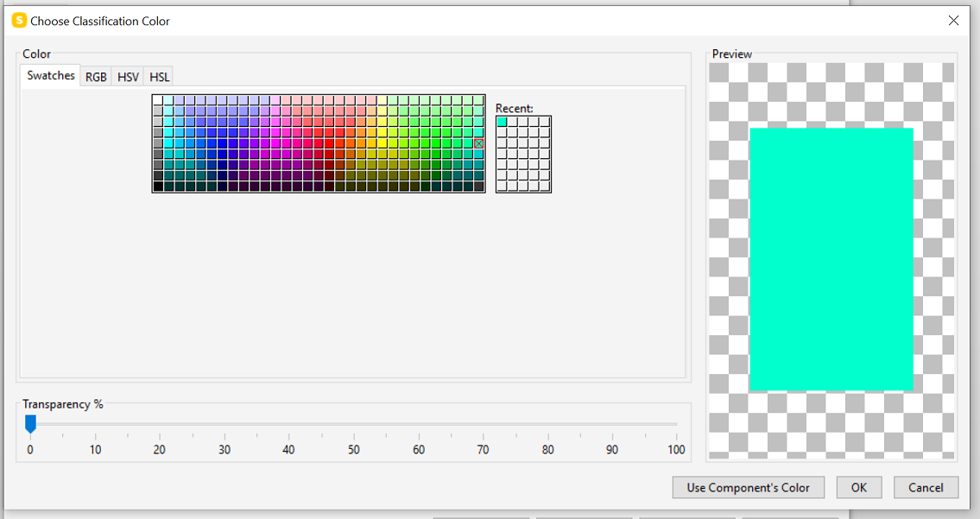Viewport: 980px width, 519px height.
Task: Select the pure red swatch
Action: [x=329, y=144]
